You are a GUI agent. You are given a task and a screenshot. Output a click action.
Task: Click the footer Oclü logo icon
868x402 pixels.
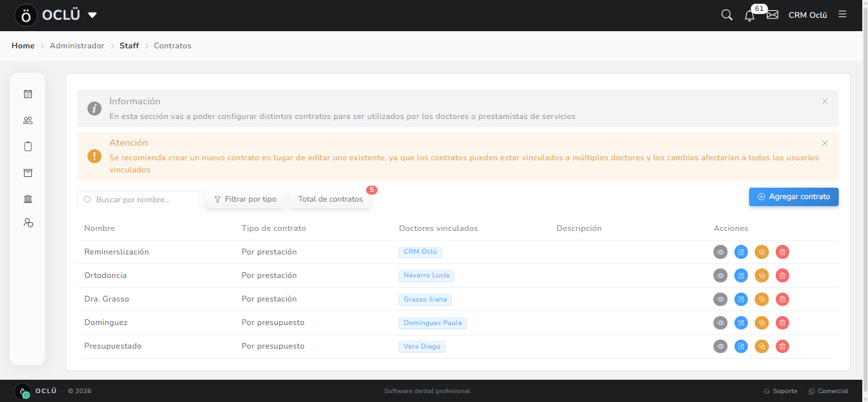22,391
